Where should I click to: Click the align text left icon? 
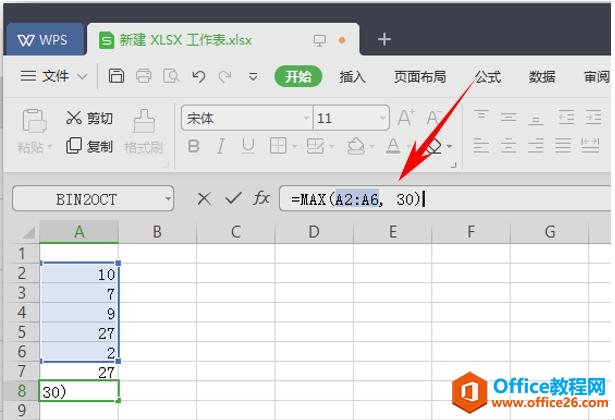pos(481,145)
